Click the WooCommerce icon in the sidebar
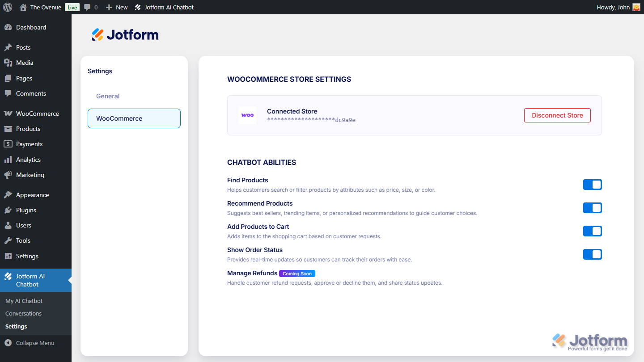The image size is (644, 362). pyautogui.click(x=9, y=113)
